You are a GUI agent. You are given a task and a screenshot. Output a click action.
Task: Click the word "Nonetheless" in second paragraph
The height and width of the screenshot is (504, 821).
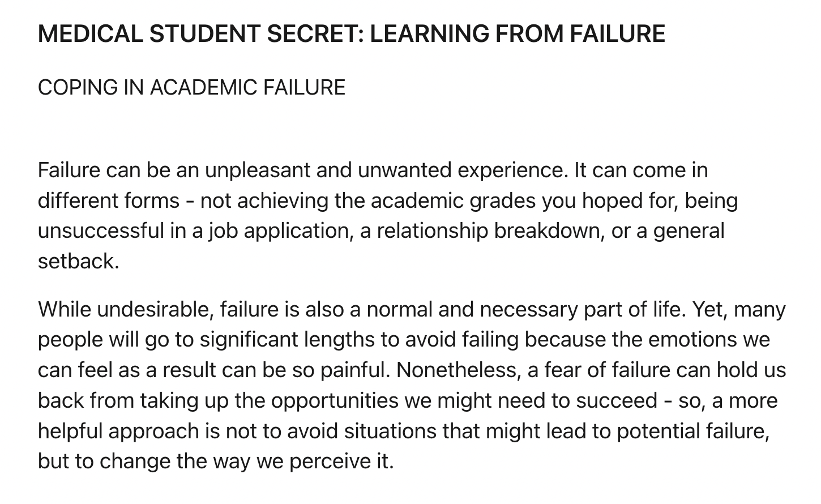[x=456, y=370]
